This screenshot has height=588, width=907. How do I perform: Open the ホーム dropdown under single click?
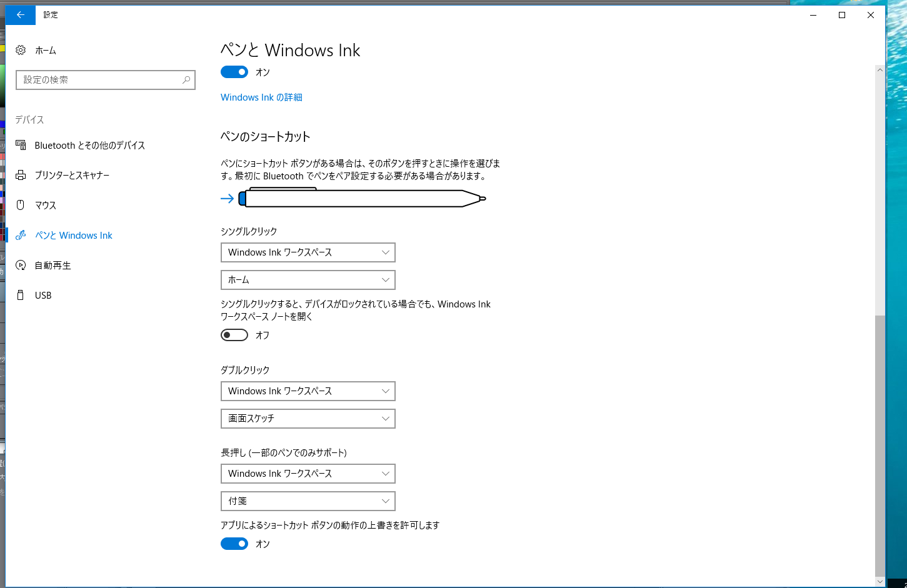click(x=308, y=280)
